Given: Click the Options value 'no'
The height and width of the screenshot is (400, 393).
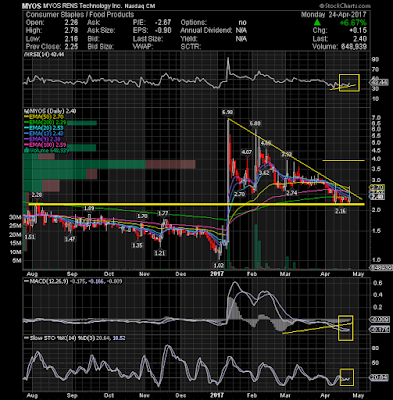Looking at the screenshot, I should (242, 23).
